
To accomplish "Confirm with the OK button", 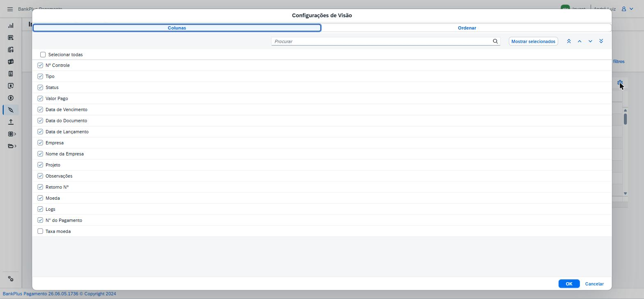I will coord(569,284).
